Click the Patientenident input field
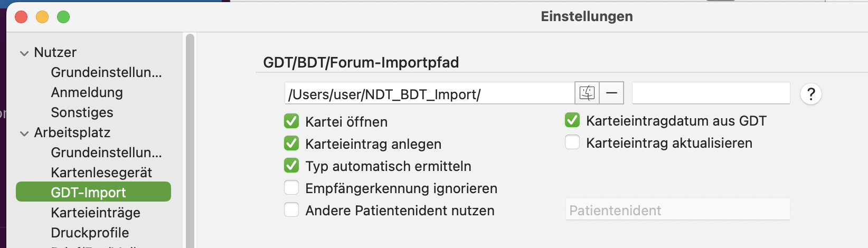The width and height of the screenshot is (868, 248). coord(677,210)
